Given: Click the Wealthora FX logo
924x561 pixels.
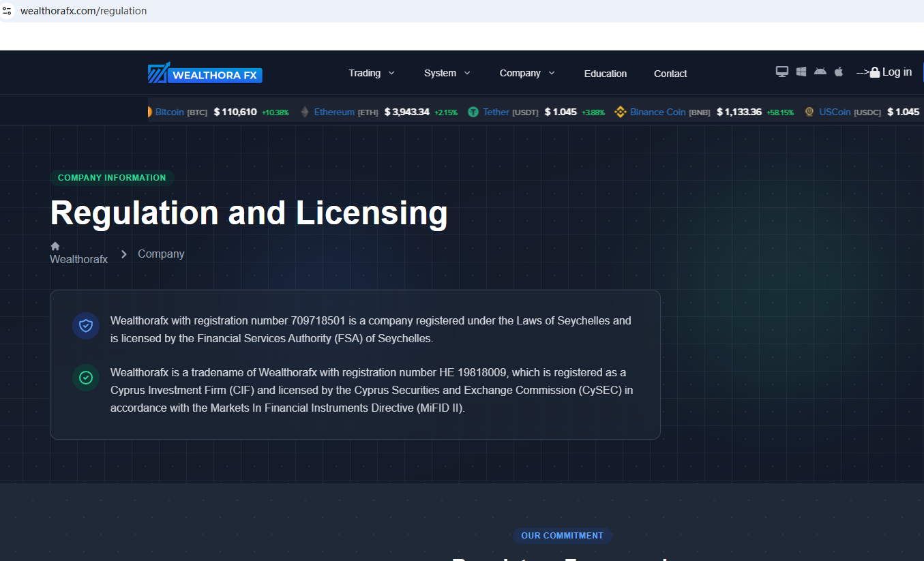Looking at the screenshot, I should pyautogui.click(x=205, y=74).
